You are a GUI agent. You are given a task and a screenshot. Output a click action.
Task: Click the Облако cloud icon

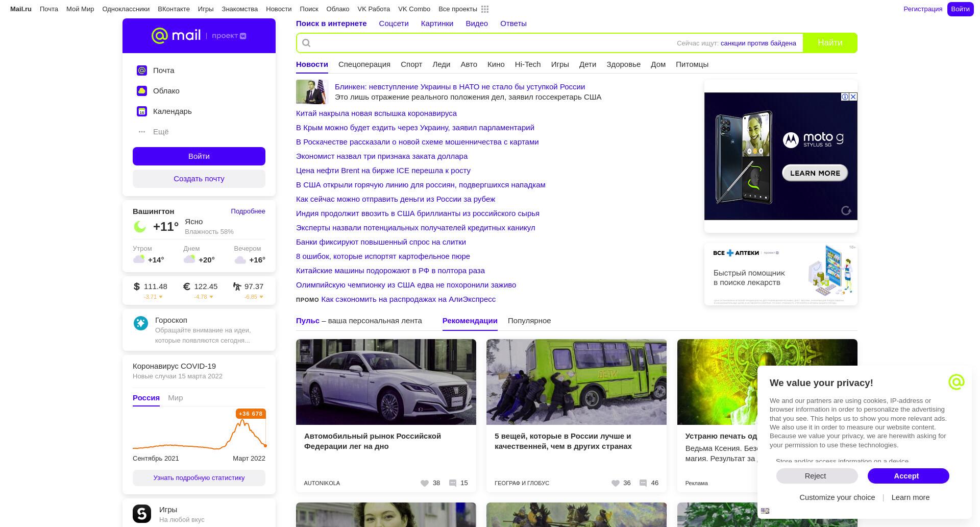click(x=142, y=91)
